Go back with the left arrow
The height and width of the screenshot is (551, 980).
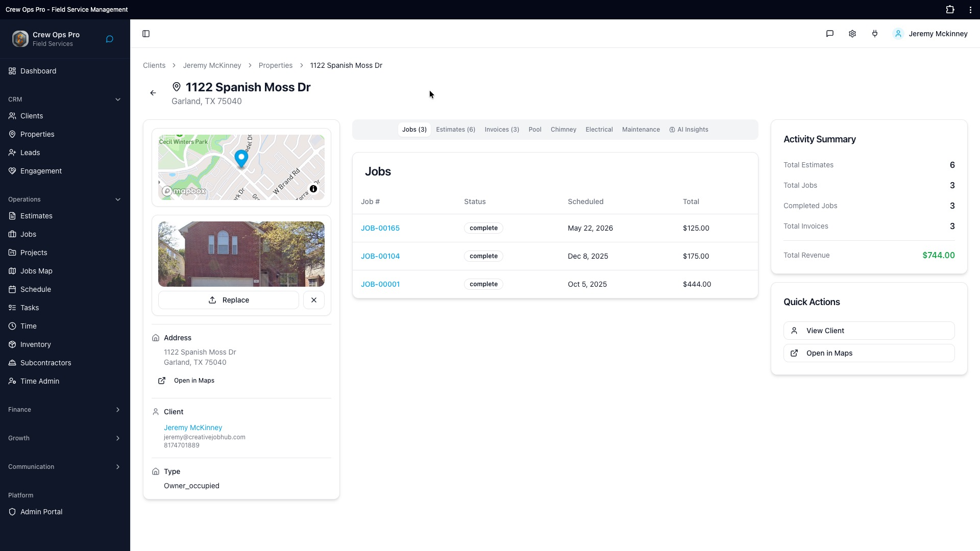153,93
